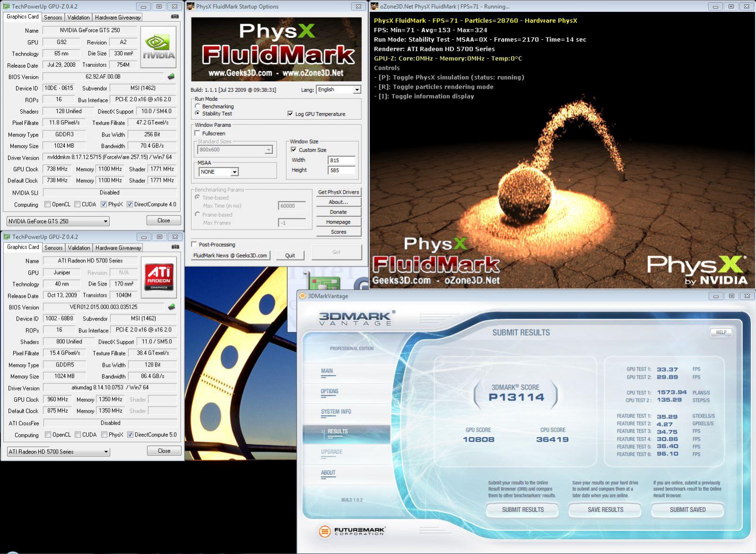Maximize the 3DMarkVantage window
This screenshot has width=756, height=554.
coord(731,296)
